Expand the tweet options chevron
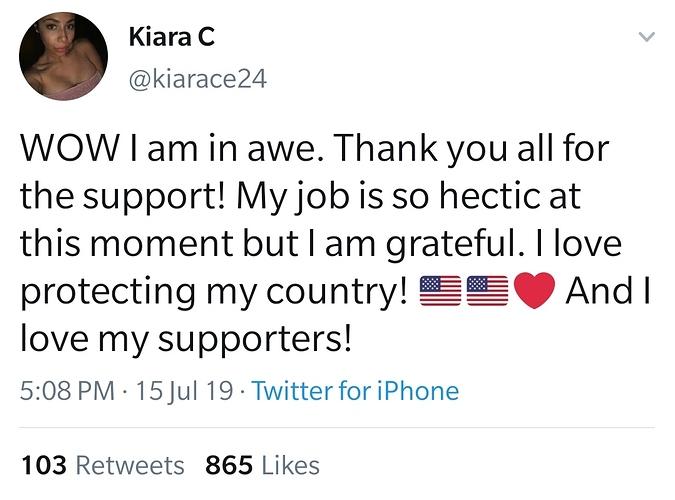Image resolution: width=675 pixels, height=500 pixels. click(x=646, y=37)
